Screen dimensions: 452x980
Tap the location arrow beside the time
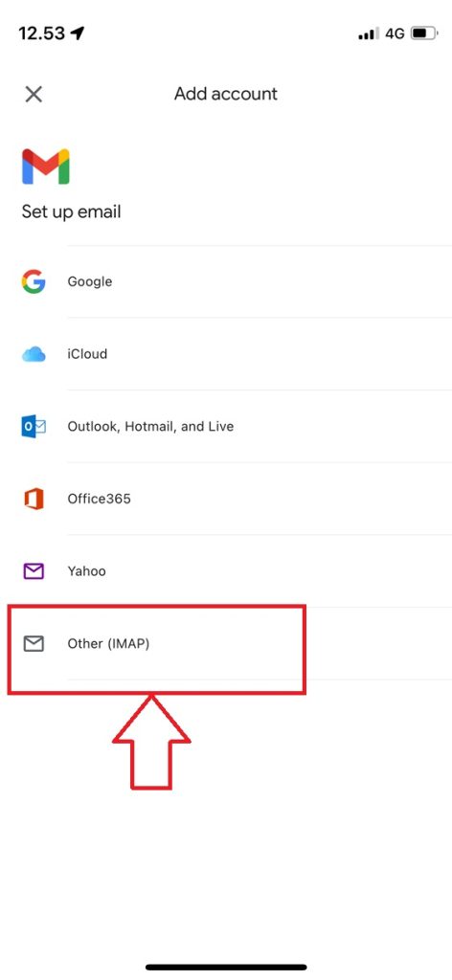pos(77,33)
